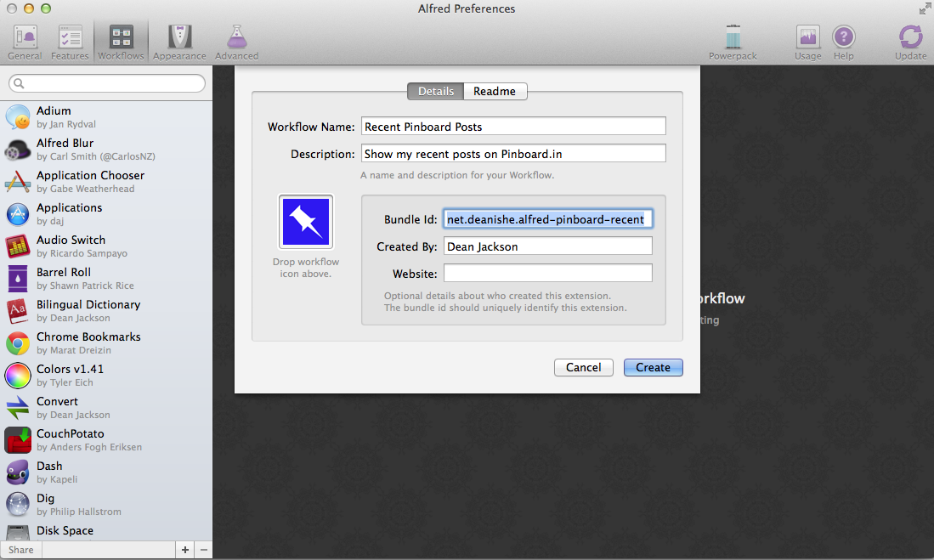
Task: Click the empty Website field
Action: [547, 274]
